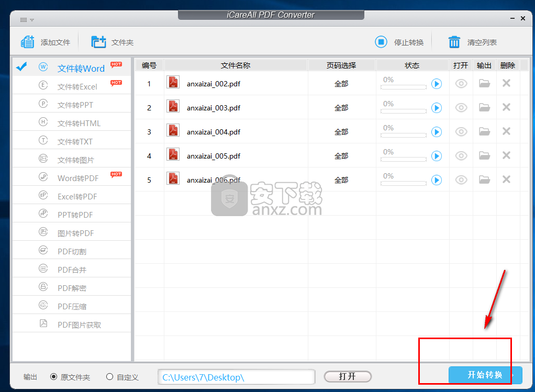Viewport: 535px width, 392px height.
Task: Click page selection 全部 for anxaizai_003.pdf
Action: point(341,108)
